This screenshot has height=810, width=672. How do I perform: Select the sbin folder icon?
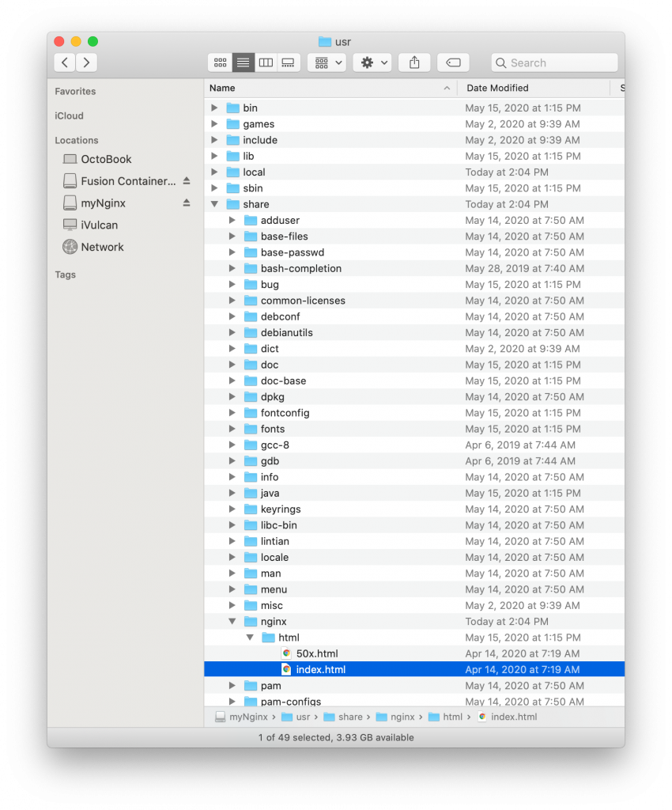click(x=233, y=188)
